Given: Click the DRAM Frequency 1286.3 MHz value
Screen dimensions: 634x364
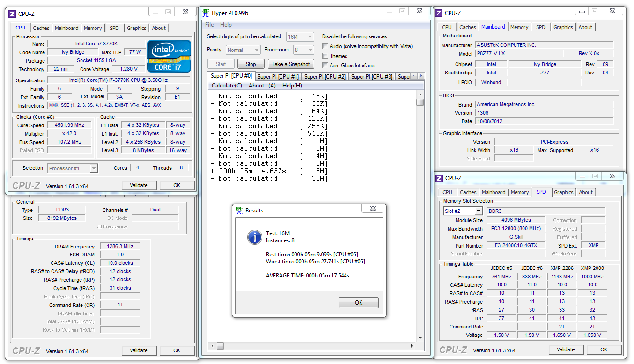Looking at the screenshot, I should pos(120,246).
